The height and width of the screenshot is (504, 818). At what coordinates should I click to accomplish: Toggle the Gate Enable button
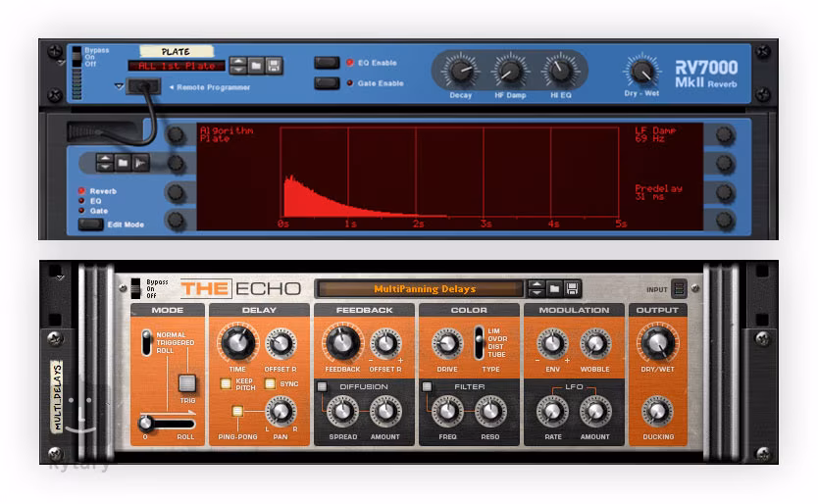click(327, 83)
